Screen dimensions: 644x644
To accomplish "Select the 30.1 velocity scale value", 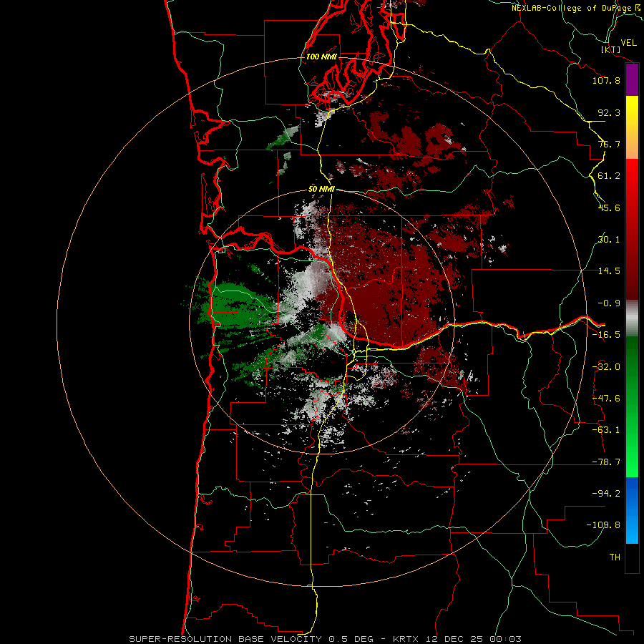I will click(x=609, y=240).
